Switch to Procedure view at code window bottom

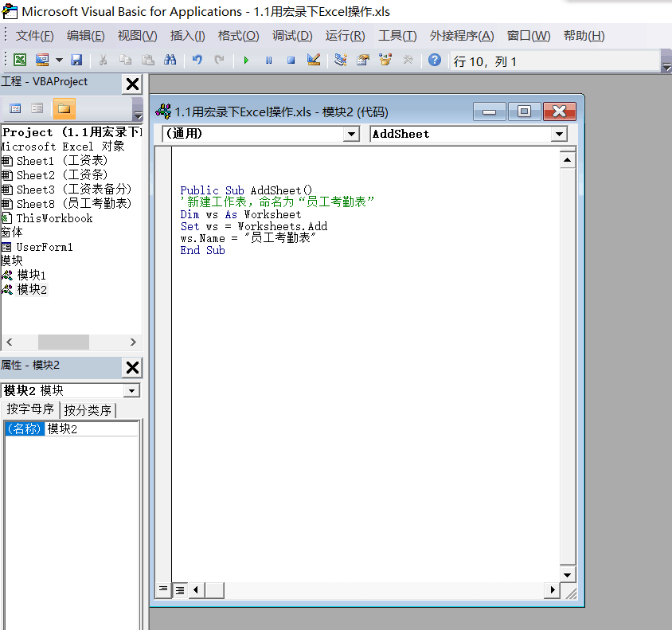pos(163,590)
